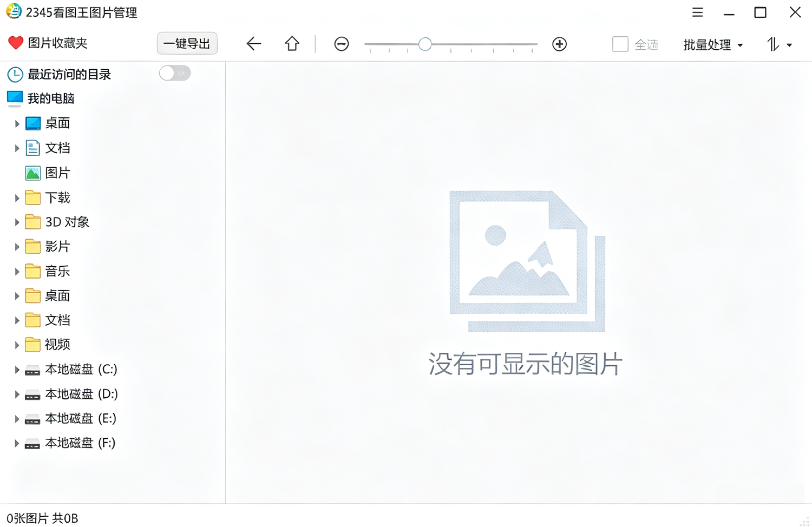Screen dimensions: 812x527
Task: Expand the 本地磁盘 (C:) tree node
Action: (x=17, y=370)
